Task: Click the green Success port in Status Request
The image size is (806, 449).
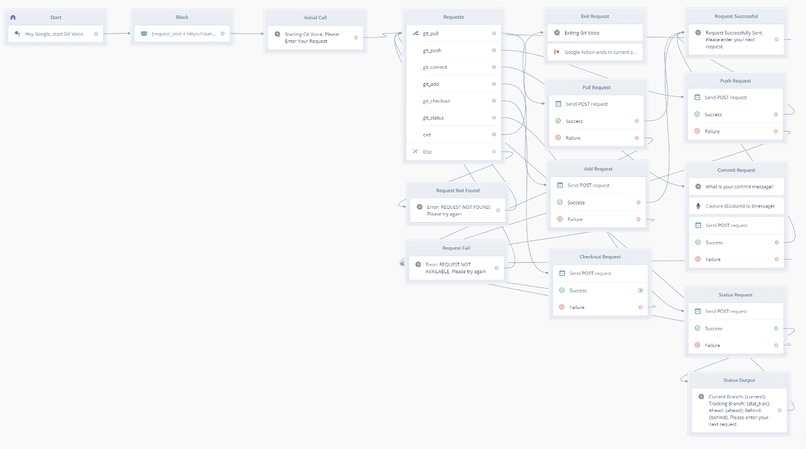Action: click(776, 328)
